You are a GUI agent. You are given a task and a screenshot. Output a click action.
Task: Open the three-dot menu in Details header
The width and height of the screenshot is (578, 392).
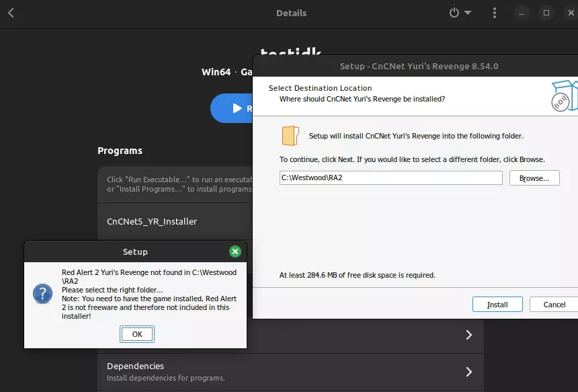(494, 13)
